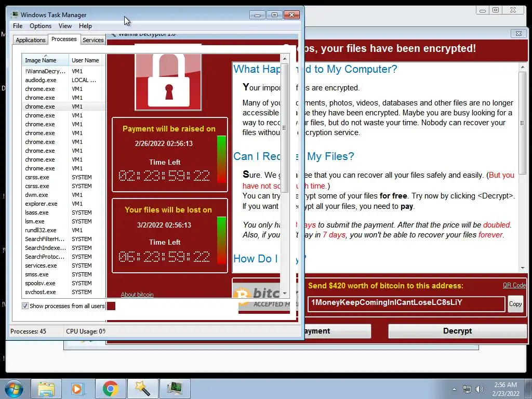Select the spoolsv.exe process
The image size is (532, 399).
click(64, 283)
